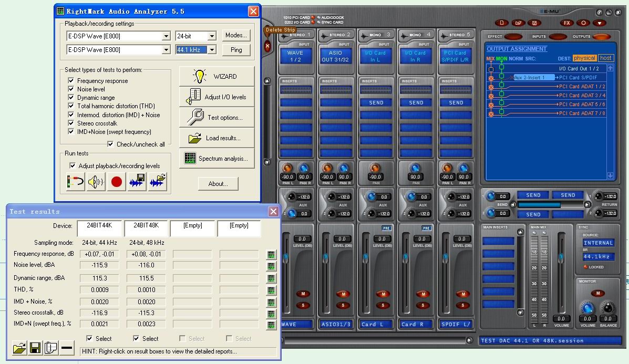Switch to EFFECT view tab
This screenshot has width=629, height=364.
513,36
